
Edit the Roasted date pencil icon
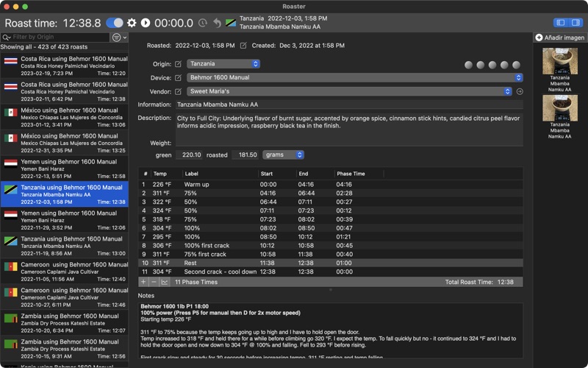click(x=243, y=46)
